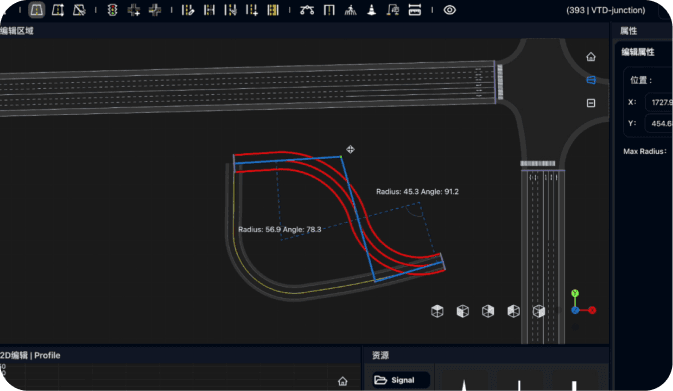This screenshot has height=391, width=673.
Task: Click the home icon in 2D Profile panel
Action: click(343, 381)
